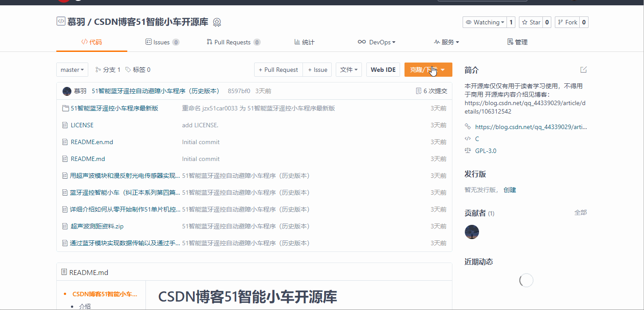This screenshot has height=310, width=644.
Task: Click 全部 contributors link
Action: (581, 212)
